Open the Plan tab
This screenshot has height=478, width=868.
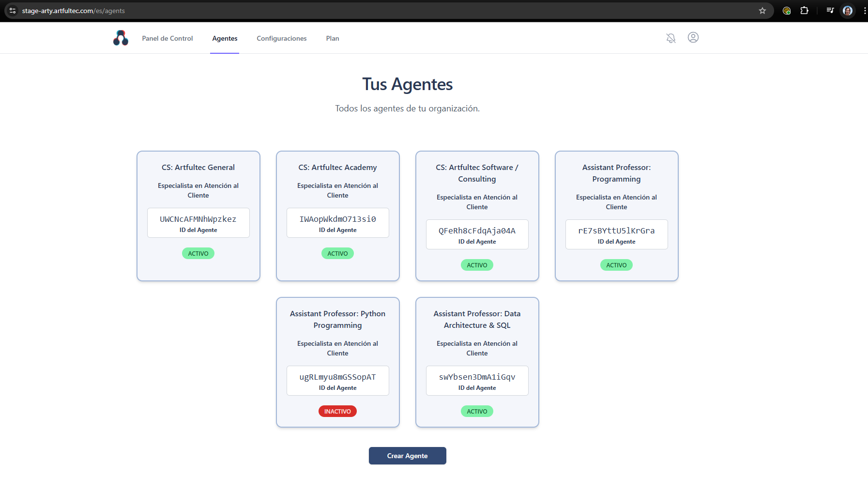point(333,38)
